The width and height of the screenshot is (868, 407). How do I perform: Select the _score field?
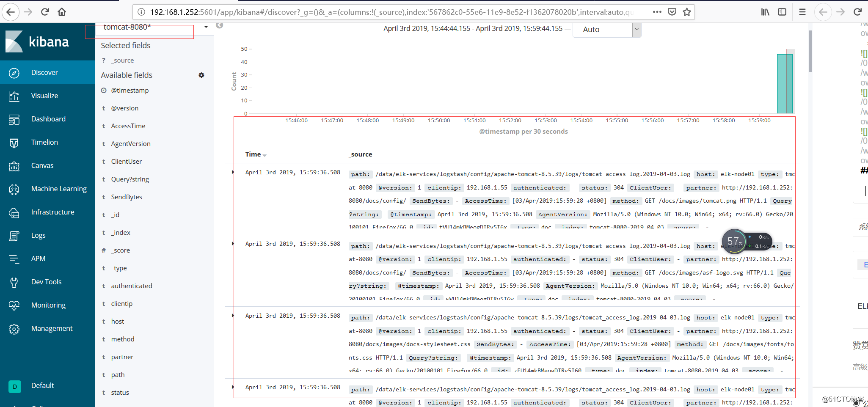[x=121, y=250]
